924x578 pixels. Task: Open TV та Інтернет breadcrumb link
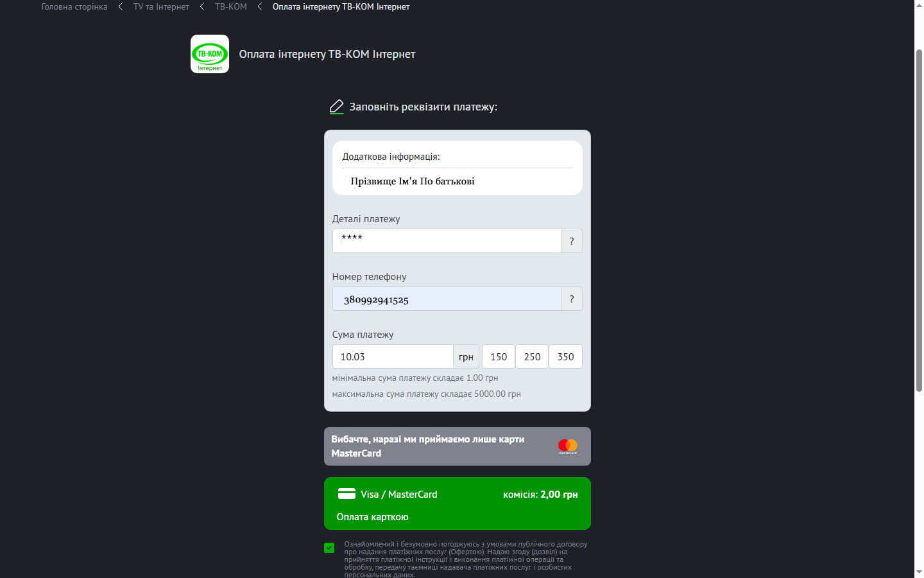(161, 6)
